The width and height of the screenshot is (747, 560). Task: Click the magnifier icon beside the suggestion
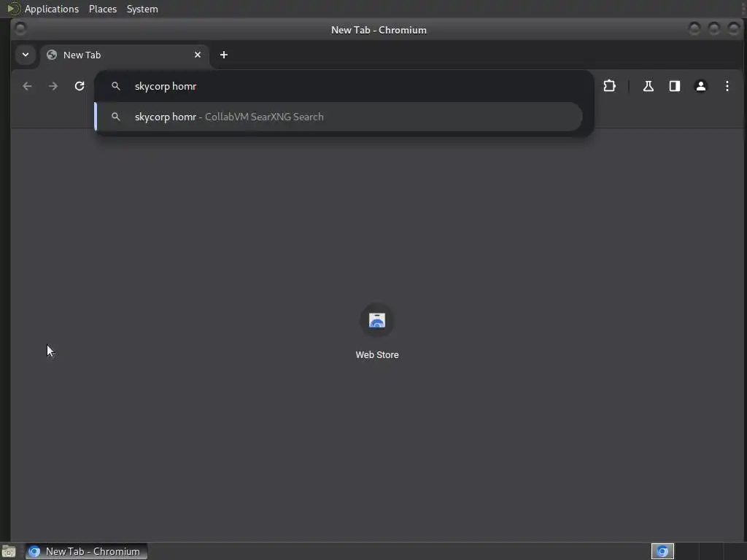click(x=116, y=117)
